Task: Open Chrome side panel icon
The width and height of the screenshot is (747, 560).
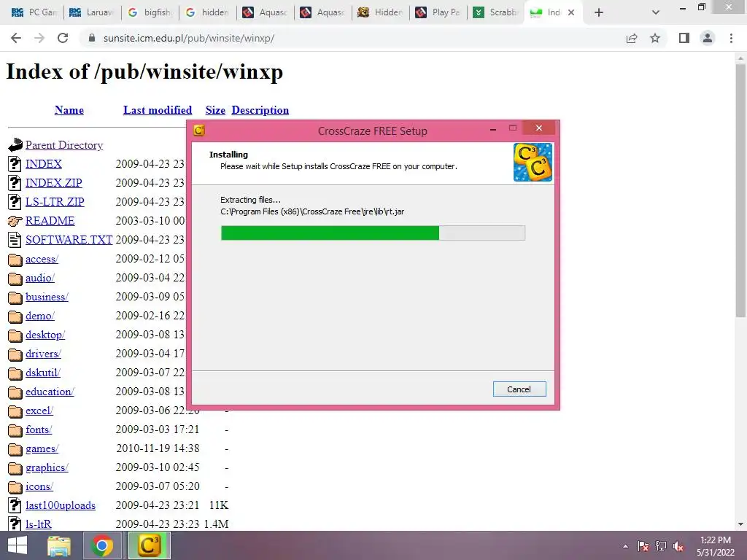Action: point(684,38)
